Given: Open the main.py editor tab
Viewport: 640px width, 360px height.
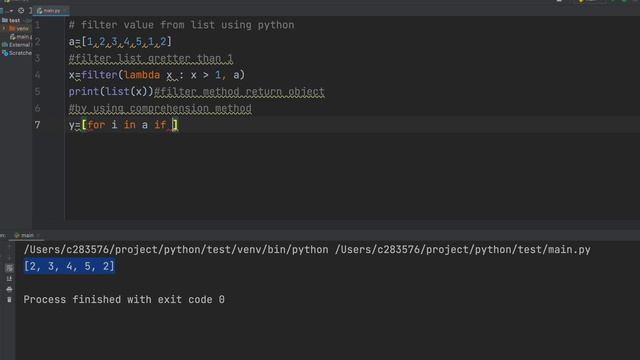Looking at the screenshot, I should 51,11.
